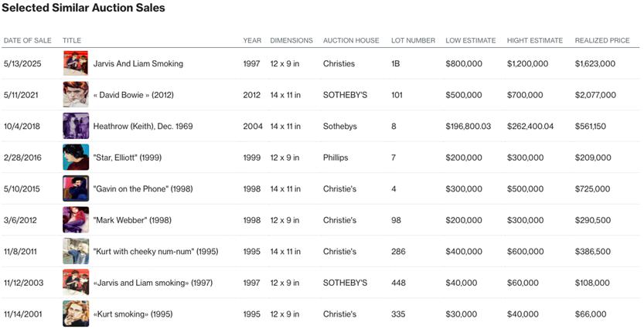Sort table by Title column header
Screen dimensions: 644x329
pos(72,40)
